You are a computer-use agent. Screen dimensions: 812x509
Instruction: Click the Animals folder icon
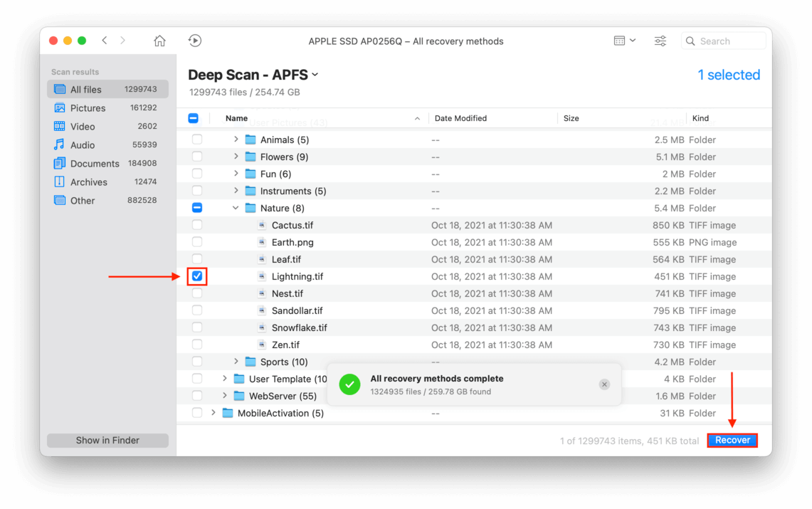click(x=251, y=140)
